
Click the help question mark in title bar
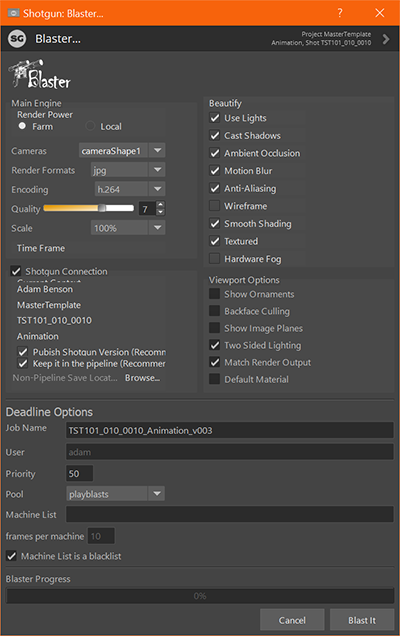pos(340,13)
